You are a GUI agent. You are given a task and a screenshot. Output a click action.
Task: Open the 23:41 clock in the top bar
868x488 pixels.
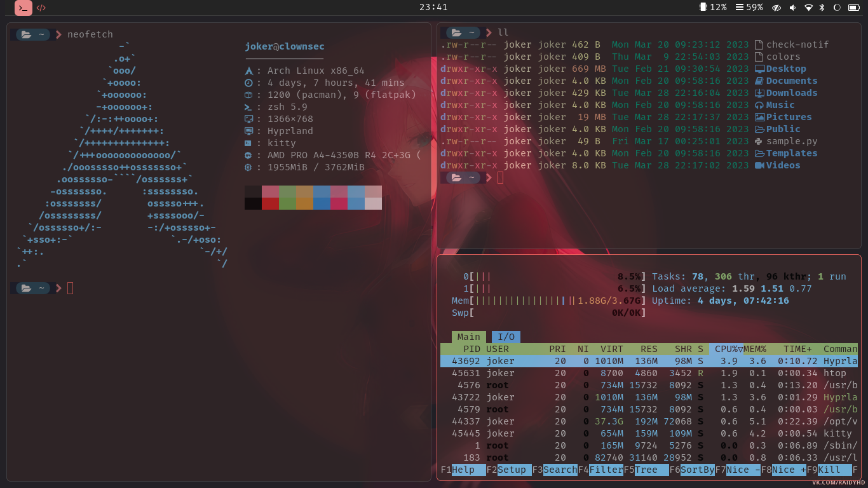point(433,8)
